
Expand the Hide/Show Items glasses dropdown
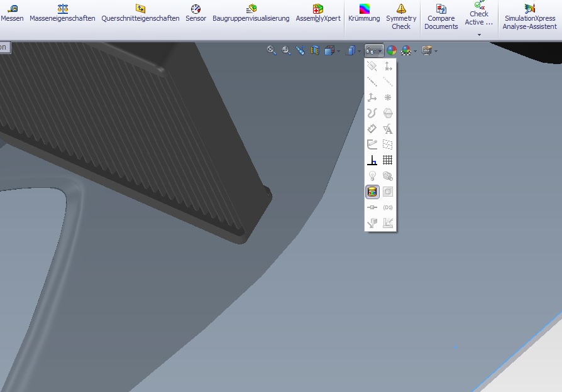pos(374,50)
